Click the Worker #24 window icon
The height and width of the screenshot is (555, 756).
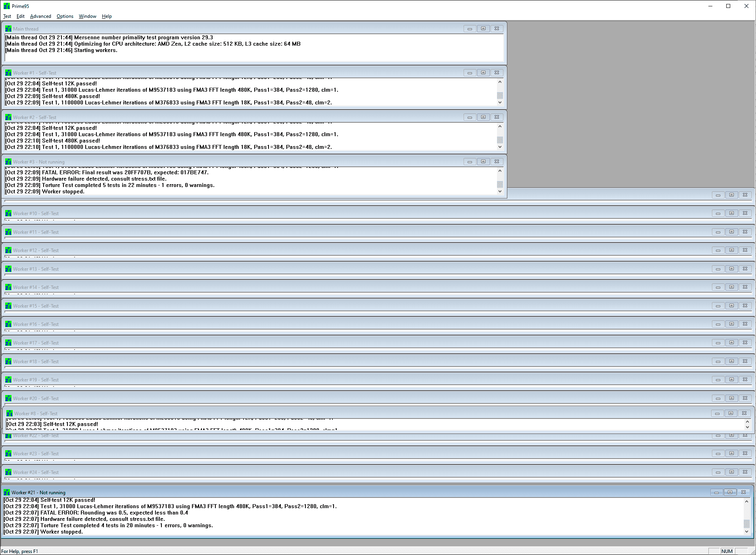[8, 472]
